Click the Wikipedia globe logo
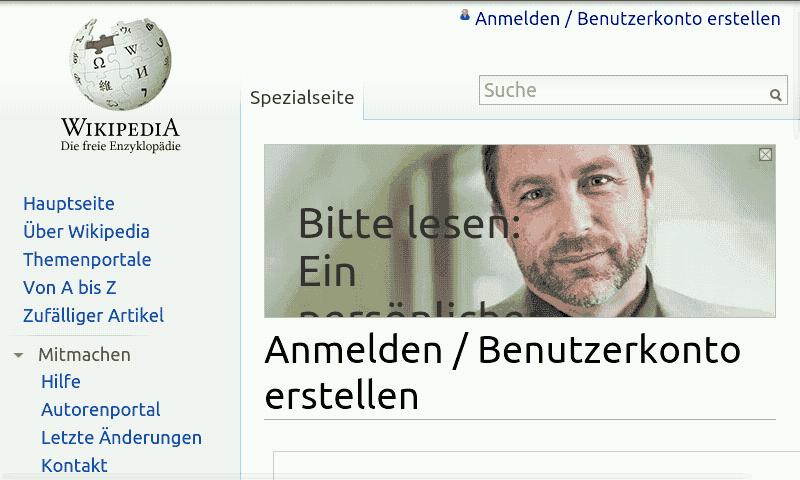This screenshot has width=800, height=480. pyautogui.click(x=120, y=64)
